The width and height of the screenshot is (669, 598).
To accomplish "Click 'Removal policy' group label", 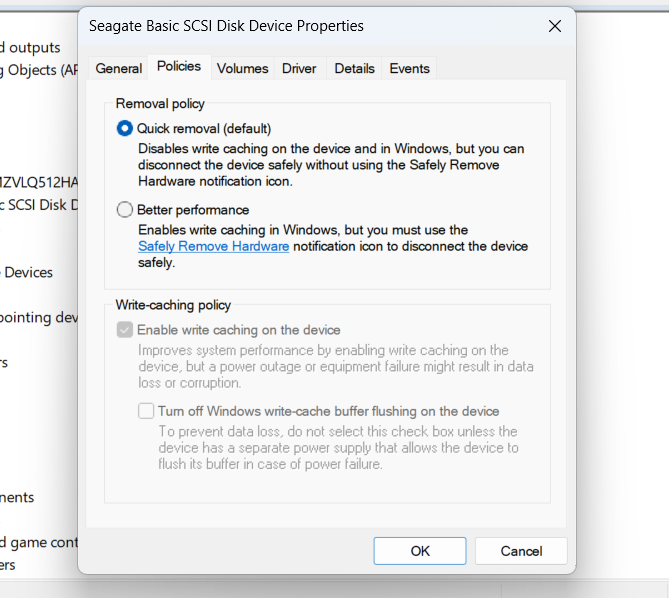I will [x=160, y=104].
